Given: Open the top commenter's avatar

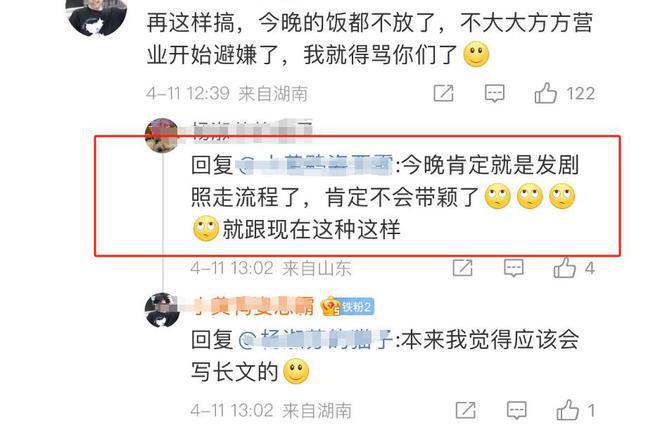Looking at the screenshot, I should pos(97,15).
